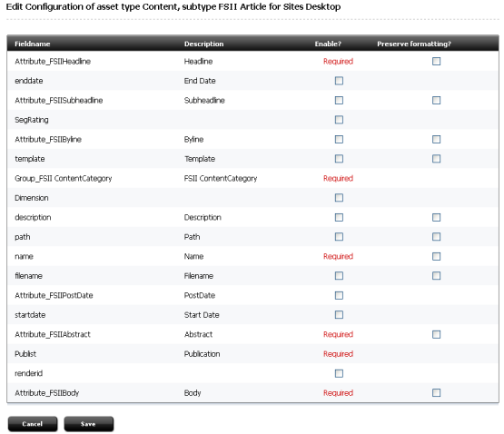The width and height of the screenshot is (504, 434).
Task: Toggle Preserve formatting for description field
Action: pyautogui.click(x=436, y=217)
